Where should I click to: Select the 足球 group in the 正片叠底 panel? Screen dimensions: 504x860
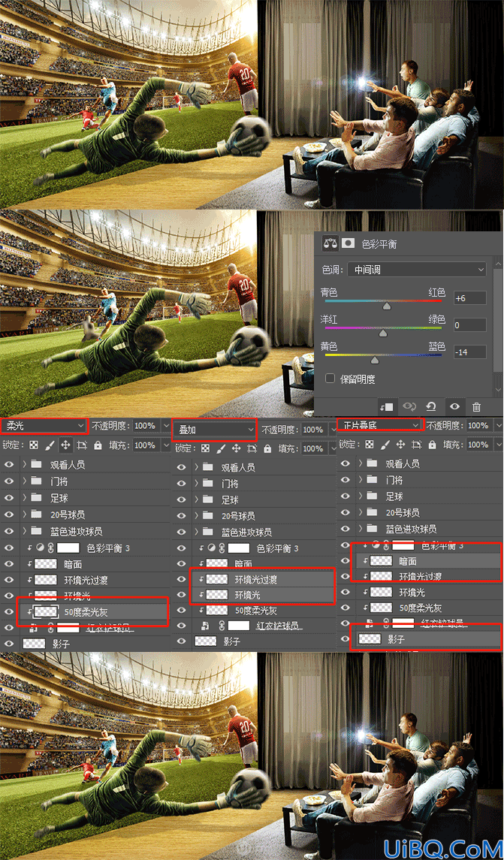click(420, 496)
